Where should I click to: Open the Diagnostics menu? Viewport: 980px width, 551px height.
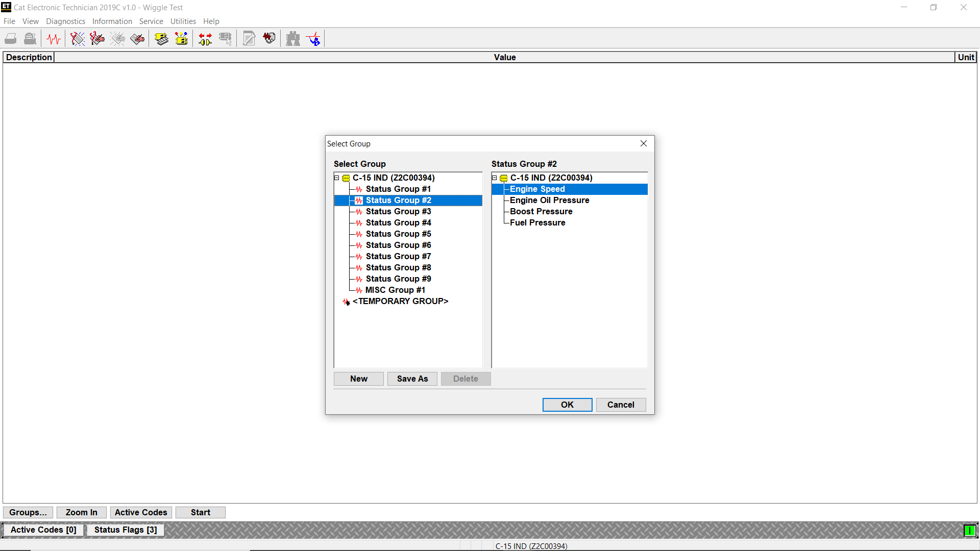(x=65, y=21)
